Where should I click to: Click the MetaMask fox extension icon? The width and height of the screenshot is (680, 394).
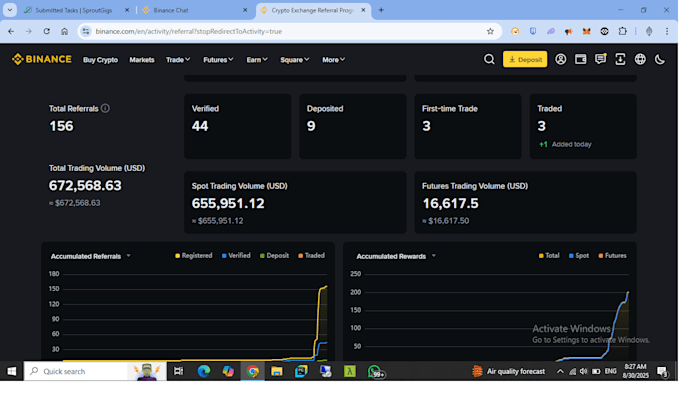click(586, 31)
